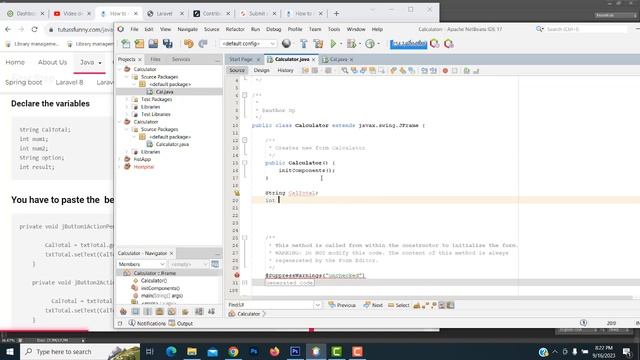
Task: Click the Open Project toolbar icon
Action: point(153,44)
